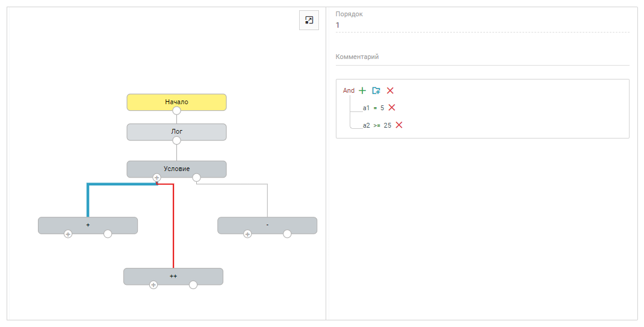Viewport: 644px width, 327px height.
Task: Remove the a2 >= 25 condition
Action: pyautogui.click(x=399, y=125)
